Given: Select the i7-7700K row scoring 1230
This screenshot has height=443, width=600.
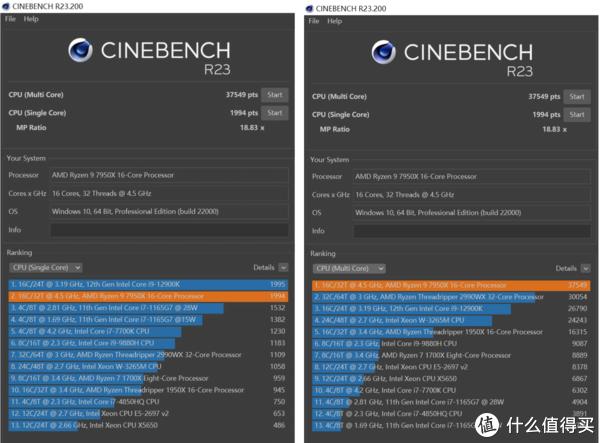Looking at the screenshot, I should 148,331.
